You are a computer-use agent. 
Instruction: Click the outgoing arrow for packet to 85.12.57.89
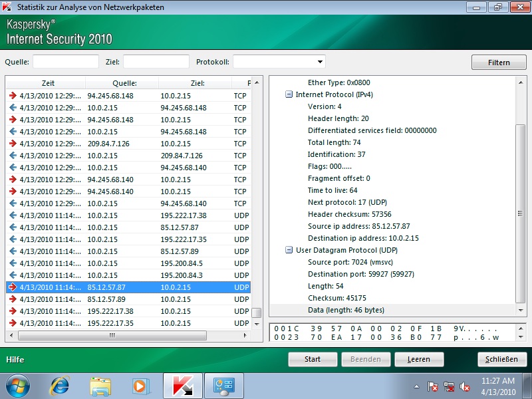pos(13,251)
